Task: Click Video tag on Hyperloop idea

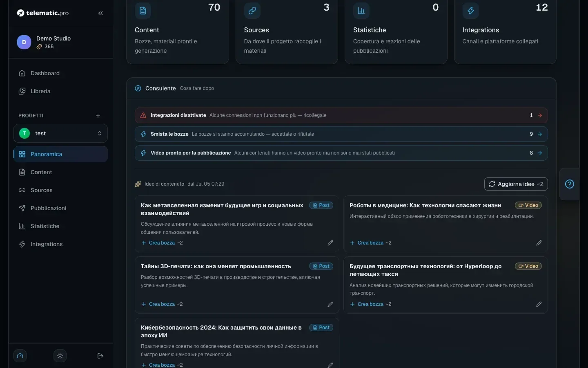Action: 528,266
